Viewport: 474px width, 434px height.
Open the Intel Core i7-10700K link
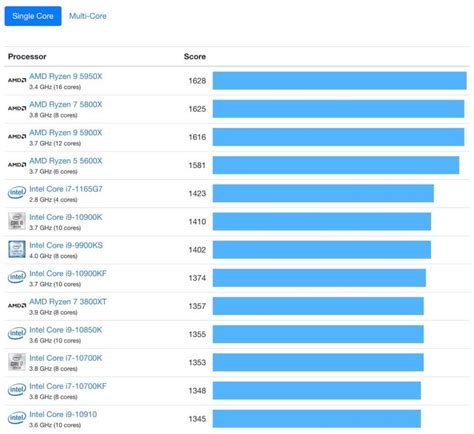(66, 358)
